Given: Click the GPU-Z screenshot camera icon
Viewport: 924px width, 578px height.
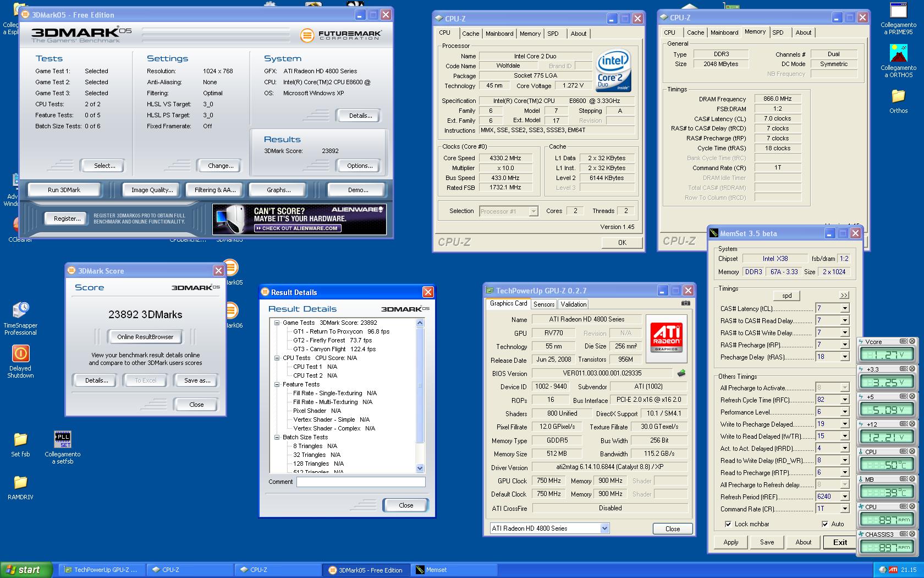Looking at the screenshot, I should [x=685, y=303].
